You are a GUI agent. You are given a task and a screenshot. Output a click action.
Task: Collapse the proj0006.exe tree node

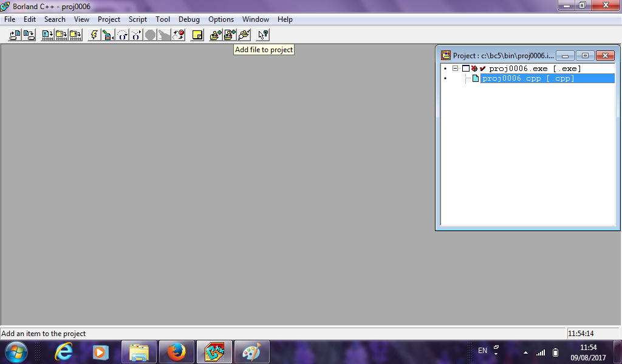coord(456,69)
